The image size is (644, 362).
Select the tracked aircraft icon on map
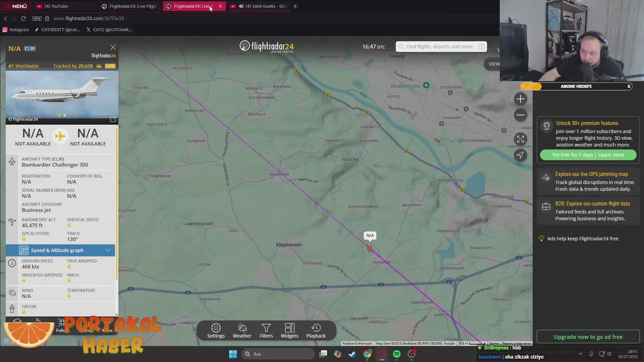(370, 247)
